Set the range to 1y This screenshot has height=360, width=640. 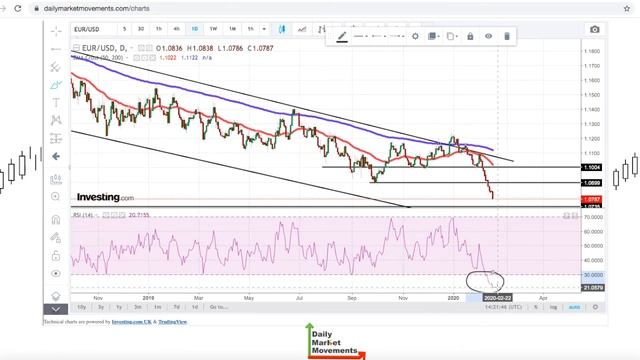click(x=119, y=307)
